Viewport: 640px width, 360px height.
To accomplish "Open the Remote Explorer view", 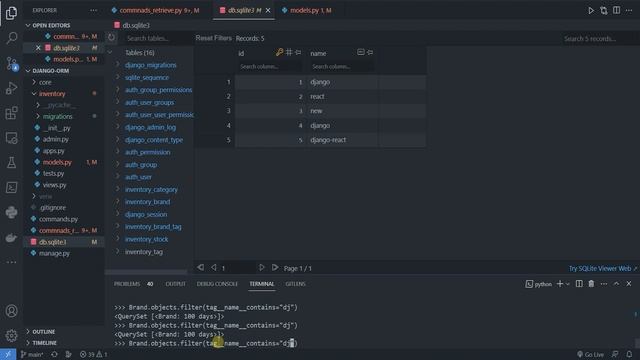I will (x=11, y=138).
